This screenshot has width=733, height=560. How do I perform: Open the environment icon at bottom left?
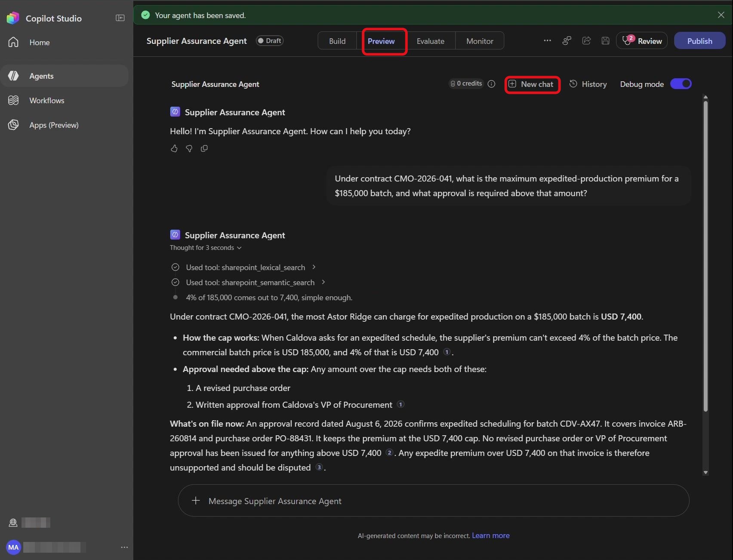pos(13,523)
